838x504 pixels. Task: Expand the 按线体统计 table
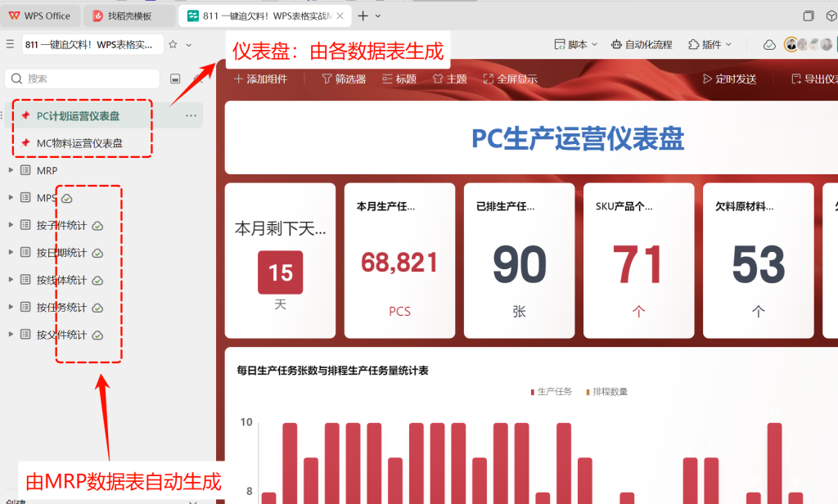(x=10, y=280)
